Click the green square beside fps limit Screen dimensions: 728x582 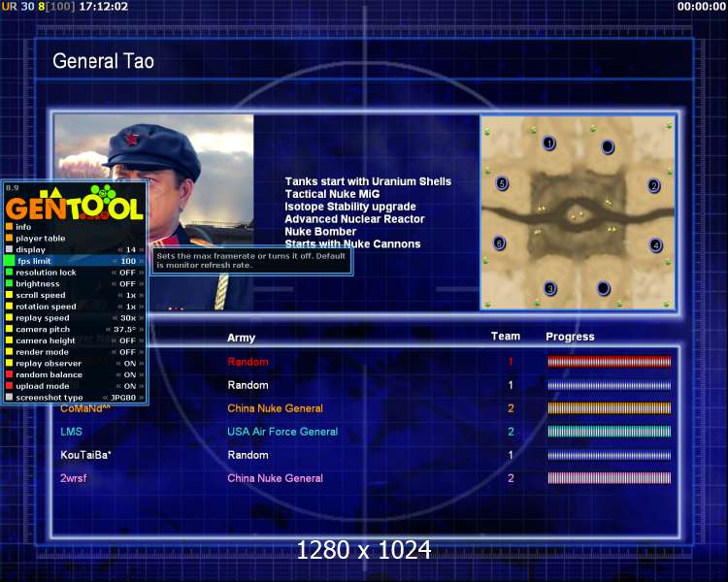(x=9, y=261)
